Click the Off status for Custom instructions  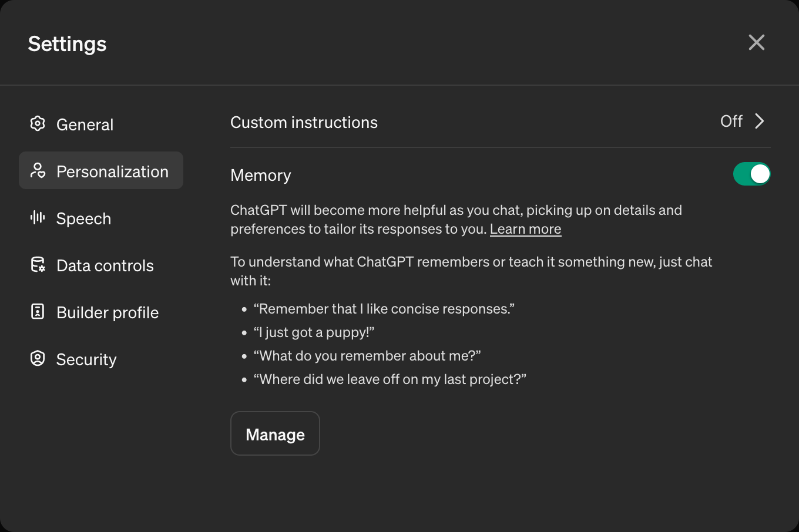tap(731, 121)
